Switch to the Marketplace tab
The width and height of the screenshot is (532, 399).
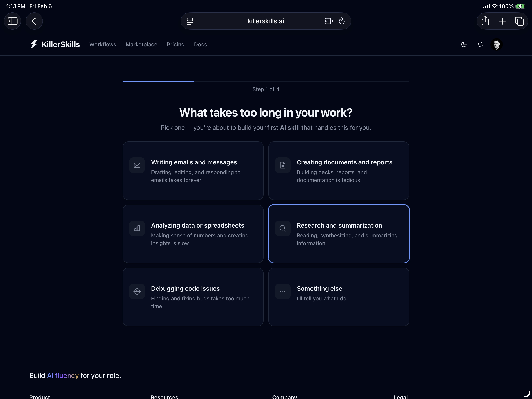pos(141,45)
